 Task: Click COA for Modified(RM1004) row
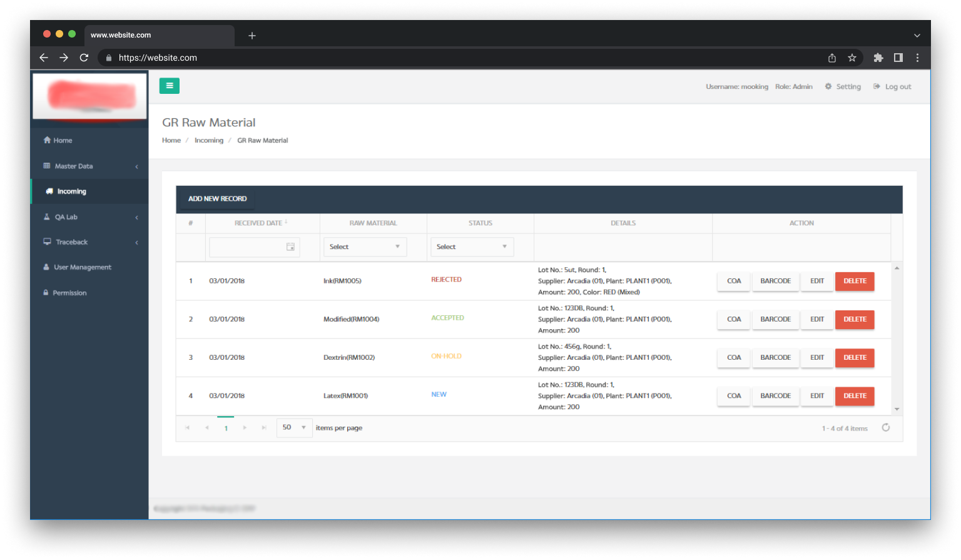[x=734, y=319]
